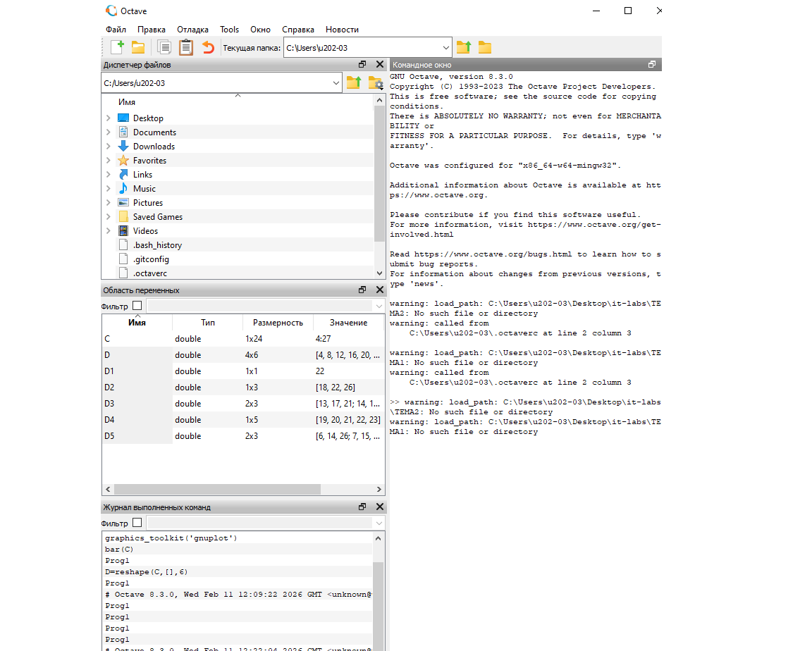Viewport: 812px width, 651px height.
Task: Click the Undo arrow icon
Action: (x=208, y=47)
